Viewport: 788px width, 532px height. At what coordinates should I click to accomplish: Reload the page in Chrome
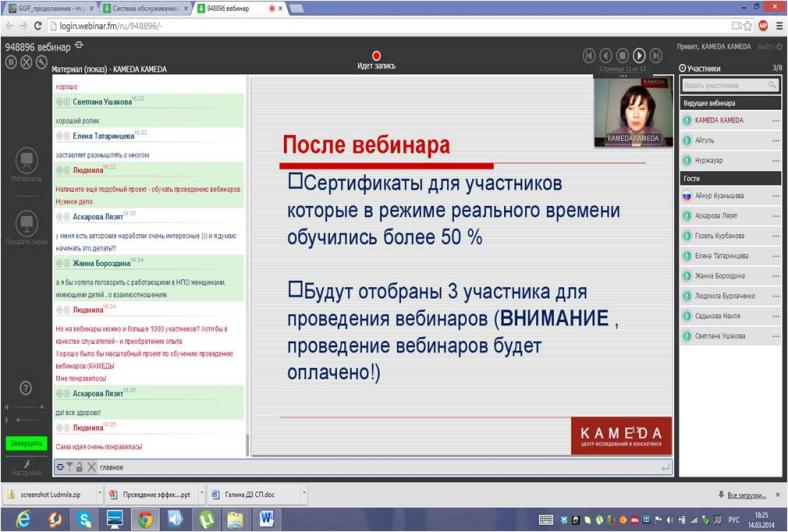pyautogui.click(x=38, y=26)
